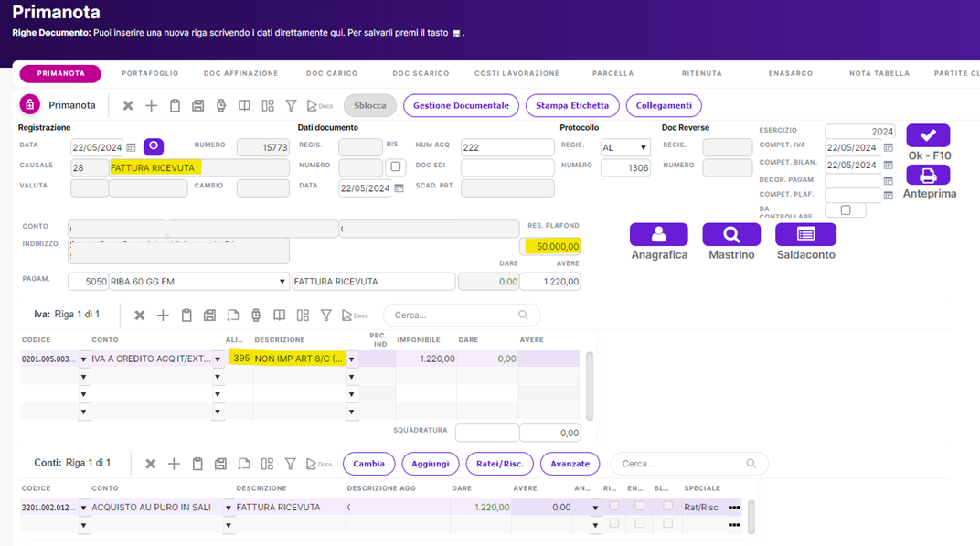Image resolution: width=980 pixels, height=546 pixels.
Task: Click the NUM ACQ field showing 222
Action: (x=507, y=147)
